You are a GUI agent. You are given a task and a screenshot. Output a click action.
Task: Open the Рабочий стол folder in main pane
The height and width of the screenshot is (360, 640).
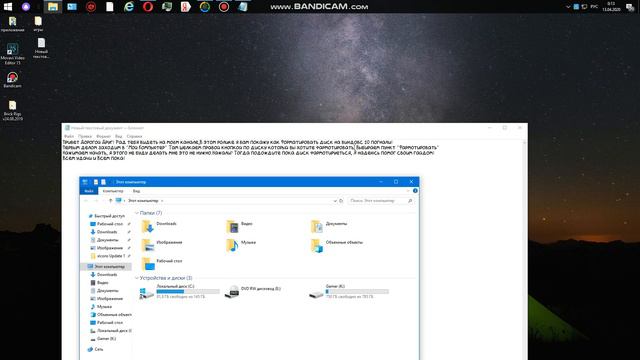(x=162, y=263)
